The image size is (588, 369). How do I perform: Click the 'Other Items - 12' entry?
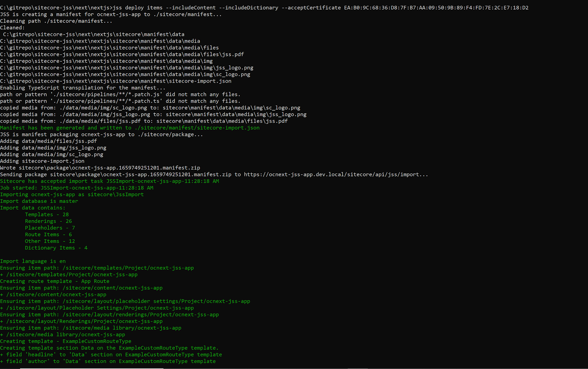pos(50,241)
